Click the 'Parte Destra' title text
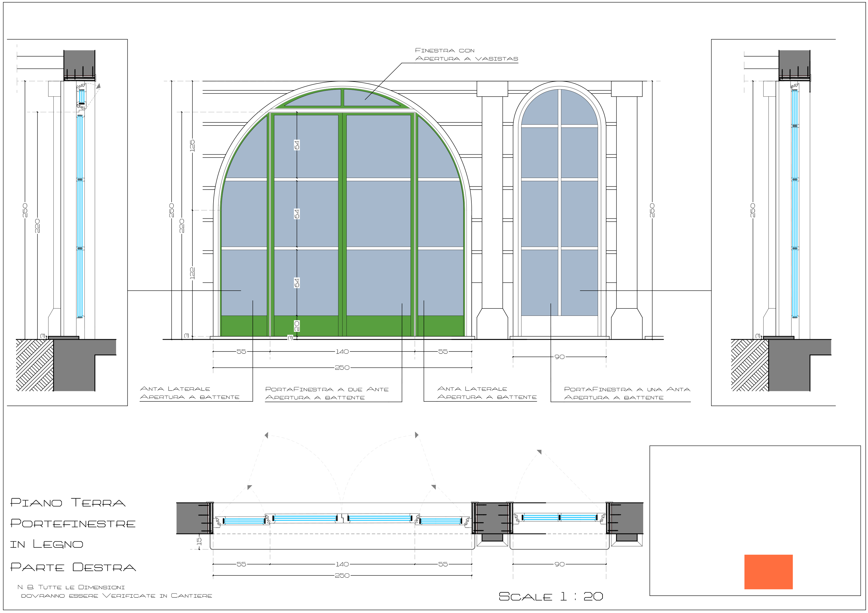Viewport: 868px width, 613px height. tap(73, 567)
